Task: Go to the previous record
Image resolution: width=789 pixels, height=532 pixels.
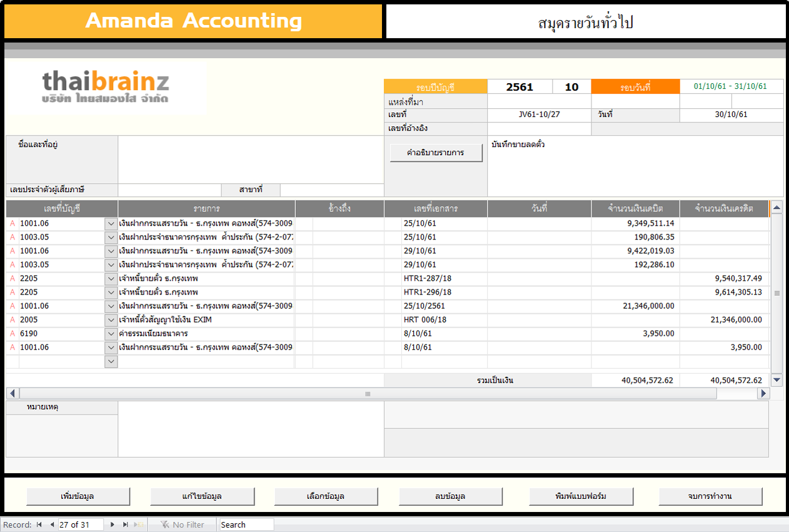Action: pyautogui.click(x=52, y=525)
